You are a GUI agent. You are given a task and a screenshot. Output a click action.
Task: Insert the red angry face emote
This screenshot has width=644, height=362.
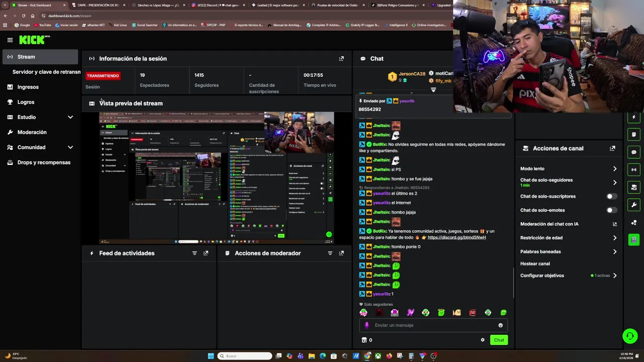pos(472,313)
